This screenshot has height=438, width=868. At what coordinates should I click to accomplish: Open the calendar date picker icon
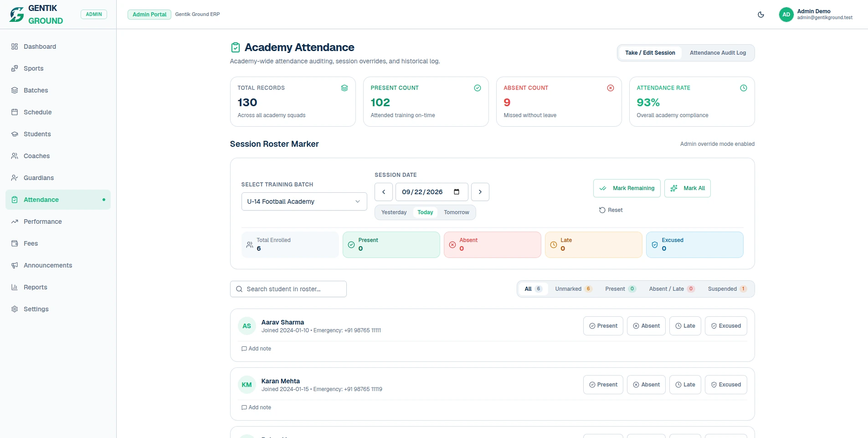point(457,192)
